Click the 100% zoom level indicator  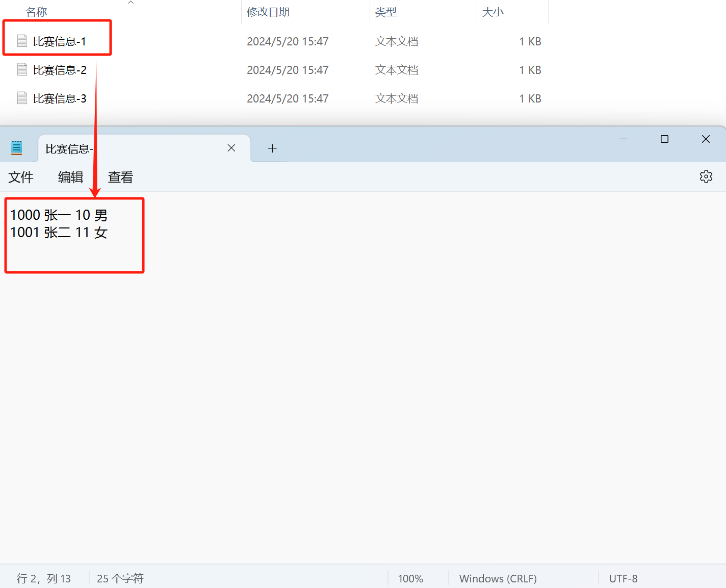(x=410, y=578)
